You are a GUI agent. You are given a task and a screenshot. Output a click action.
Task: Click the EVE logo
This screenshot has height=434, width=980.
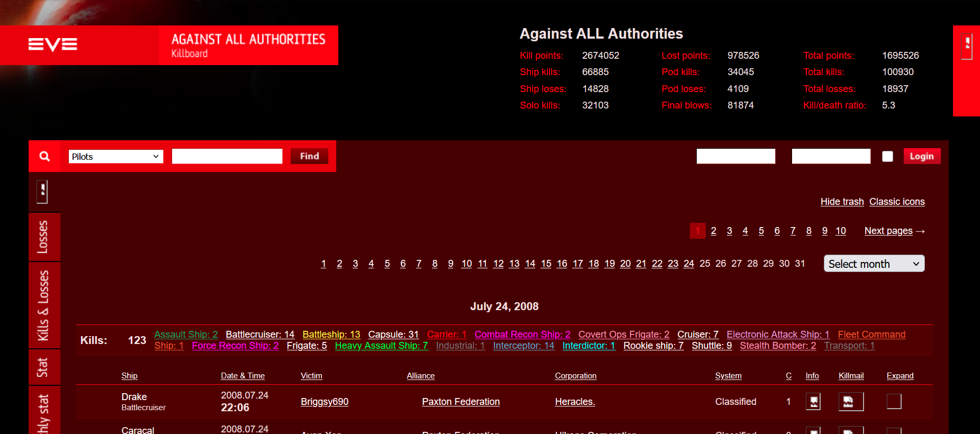click(x=53, y=44)
